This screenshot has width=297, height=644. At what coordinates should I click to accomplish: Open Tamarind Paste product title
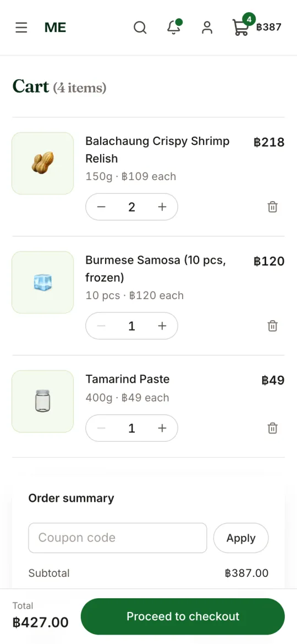click(127, 379)
